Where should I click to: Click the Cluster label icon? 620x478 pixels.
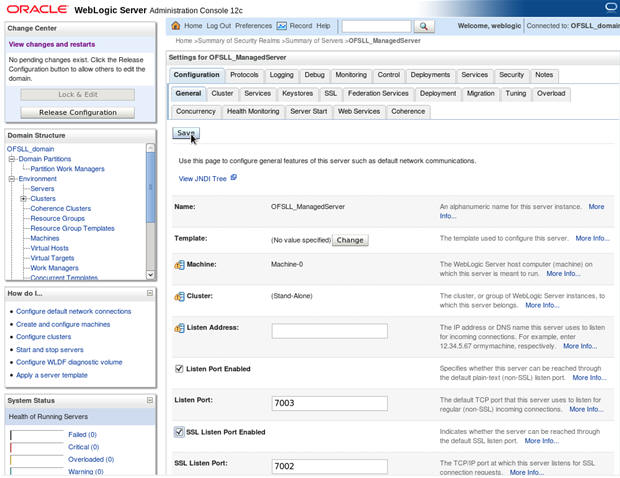pos(179,296)
